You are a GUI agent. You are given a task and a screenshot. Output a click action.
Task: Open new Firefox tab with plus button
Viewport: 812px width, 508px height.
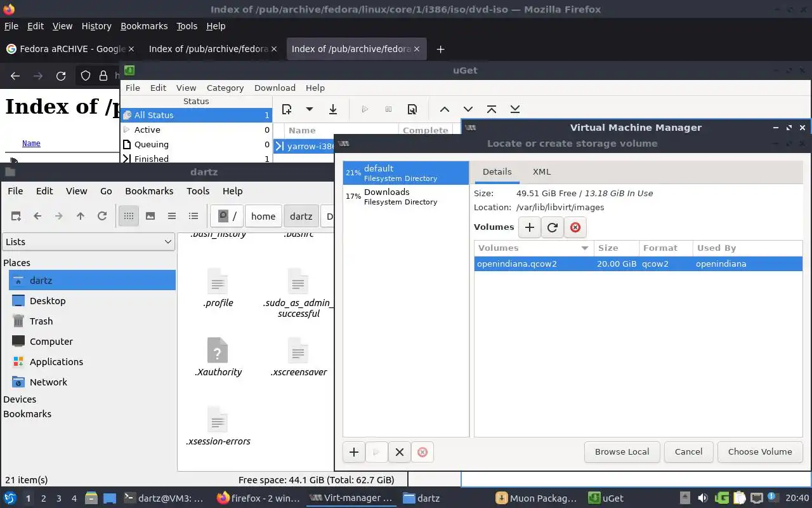pos(440,49)
